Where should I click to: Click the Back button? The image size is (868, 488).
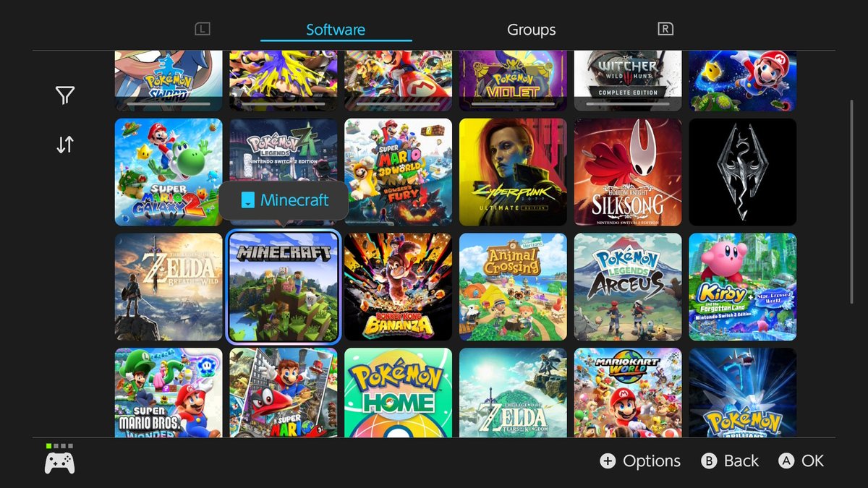[730, 461]
